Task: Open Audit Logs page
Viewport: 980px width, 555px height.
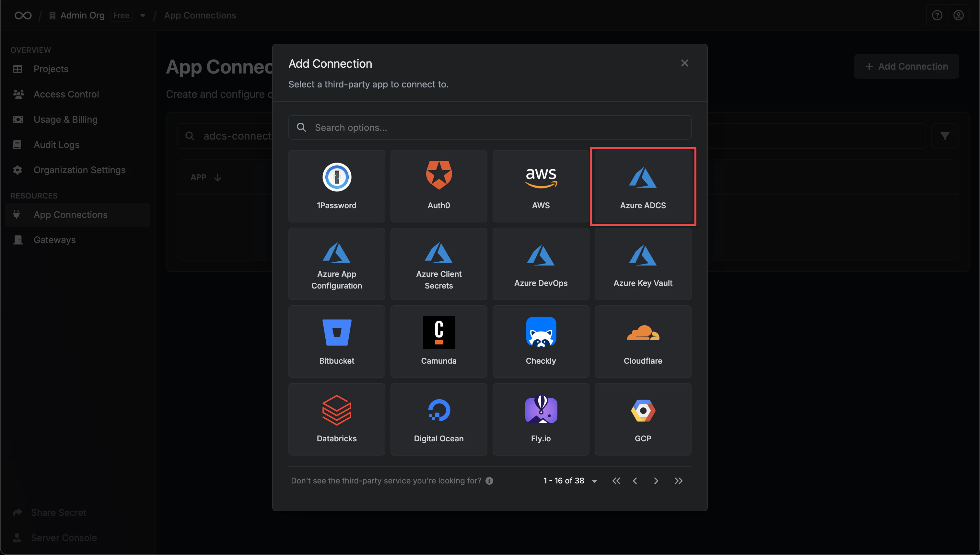Action: 77,144
